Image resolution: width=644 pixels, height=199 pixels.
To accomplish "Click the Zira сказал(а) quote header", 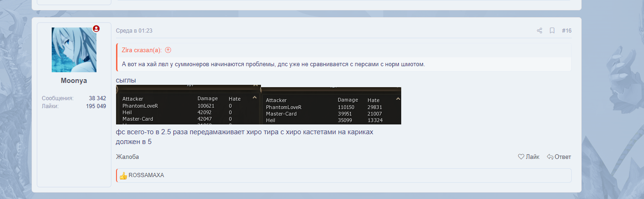I will point(142,50).
